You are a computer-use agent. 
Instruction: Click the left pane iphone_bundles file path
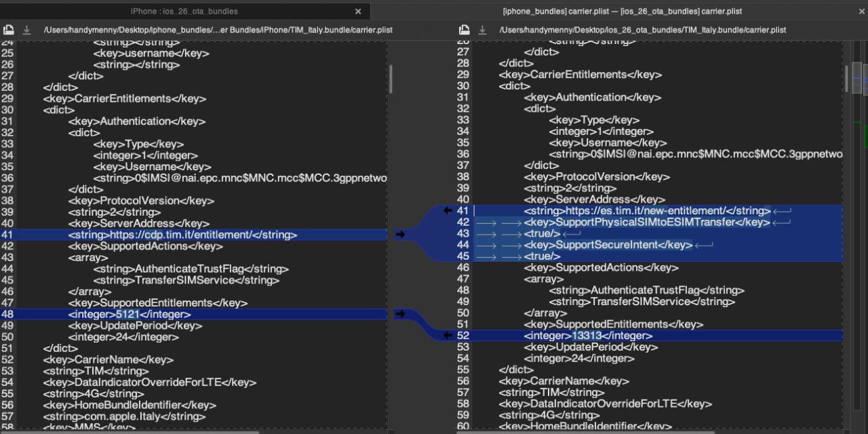tap(218, 30)
